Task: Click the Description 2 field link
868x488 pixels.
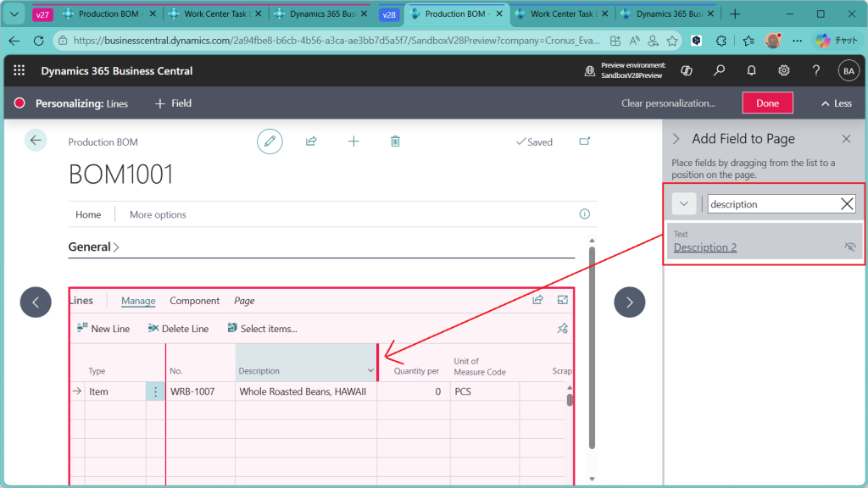Action: tap(705, 247)
